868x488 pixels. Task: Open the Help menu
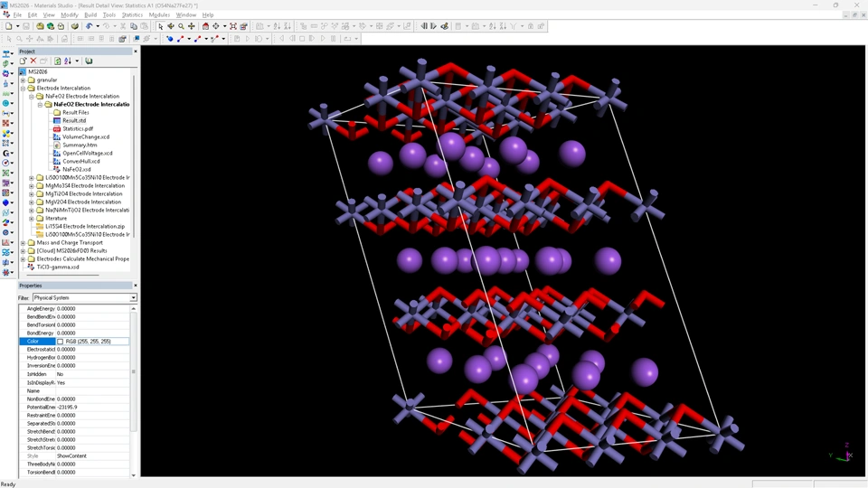208,15
